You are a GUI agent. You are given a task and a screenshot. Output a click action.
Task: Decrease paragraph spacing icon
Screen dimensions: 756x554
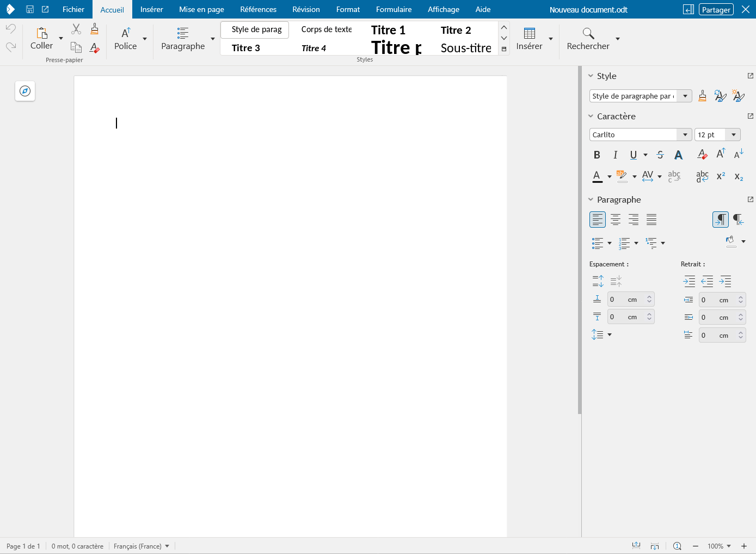[x=616, y=281]
